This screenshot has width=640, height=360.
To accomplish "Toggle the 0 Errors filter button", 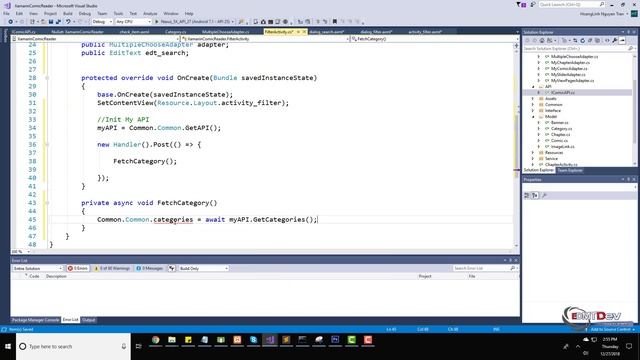I will tap(78, 268).
